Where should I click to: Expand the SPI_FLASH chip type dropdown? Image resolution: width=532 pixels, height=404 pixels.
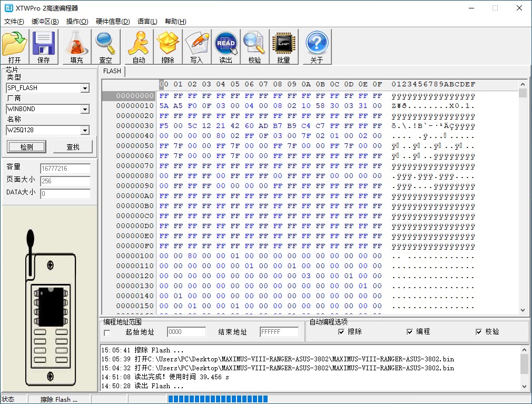(x=85, y=88)
